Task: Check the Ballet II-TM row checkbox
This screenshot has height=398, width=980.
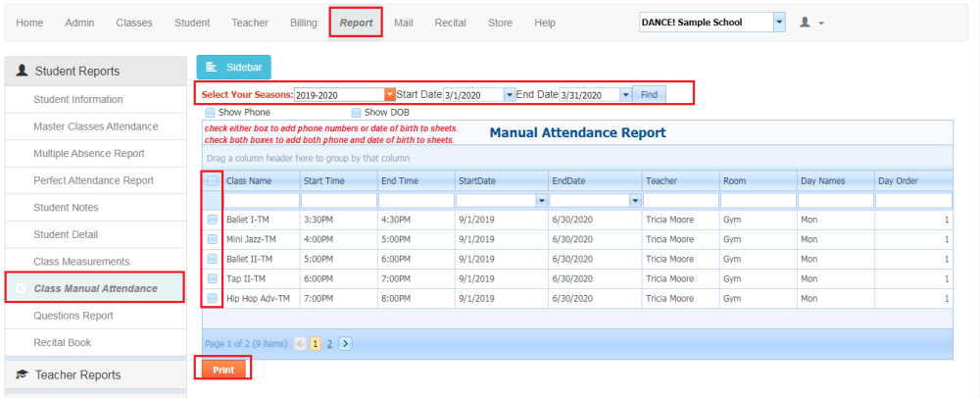Action: [213, 259]
